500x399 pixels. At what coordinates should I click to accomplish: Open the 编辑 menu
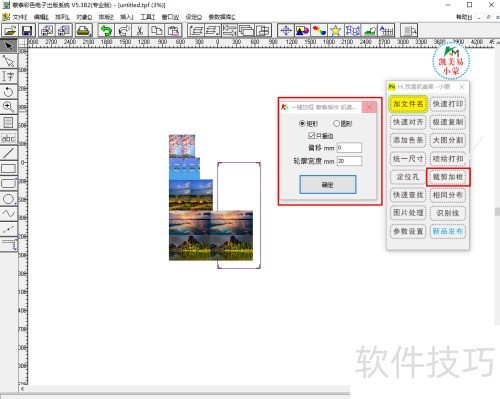pos(41,17)
